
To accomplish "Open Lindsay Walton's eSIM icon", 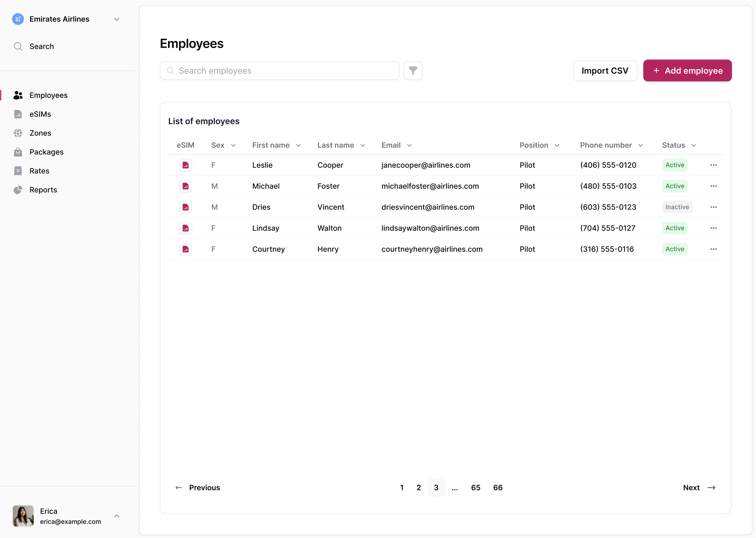I will (185, 228).
